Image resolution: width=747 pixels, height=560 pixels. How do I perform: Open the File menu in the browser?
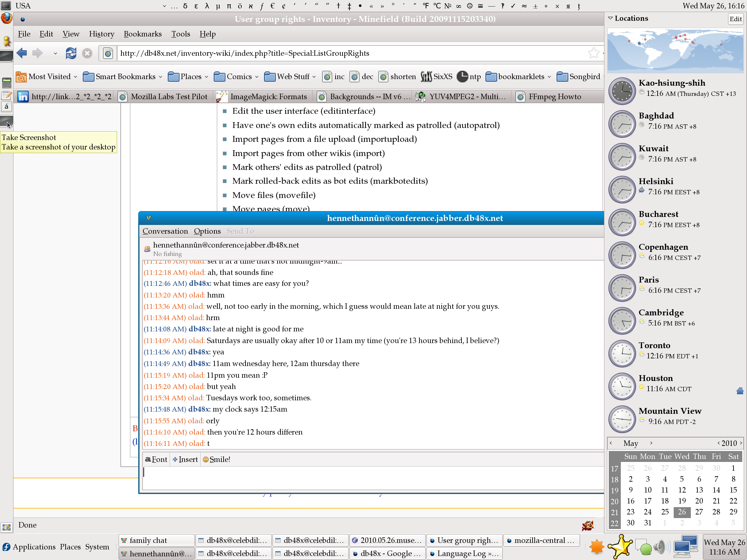point(24,34)
